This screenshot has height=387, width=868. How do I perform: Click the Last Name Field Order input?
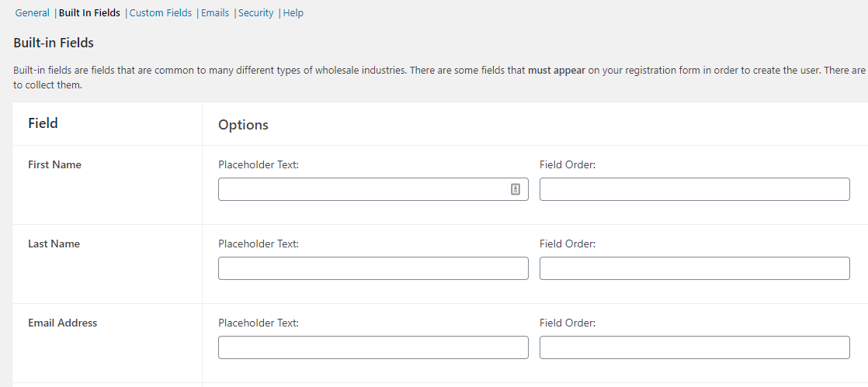tap(694, 268)
